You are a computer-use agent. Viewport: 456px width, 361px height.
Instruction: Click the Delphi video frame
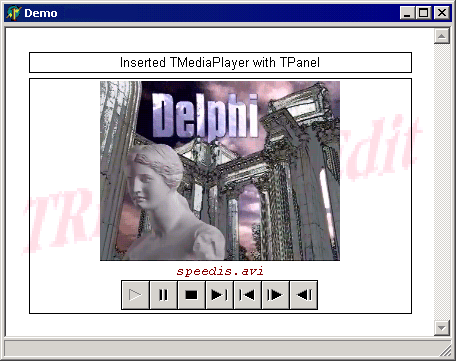220,171
